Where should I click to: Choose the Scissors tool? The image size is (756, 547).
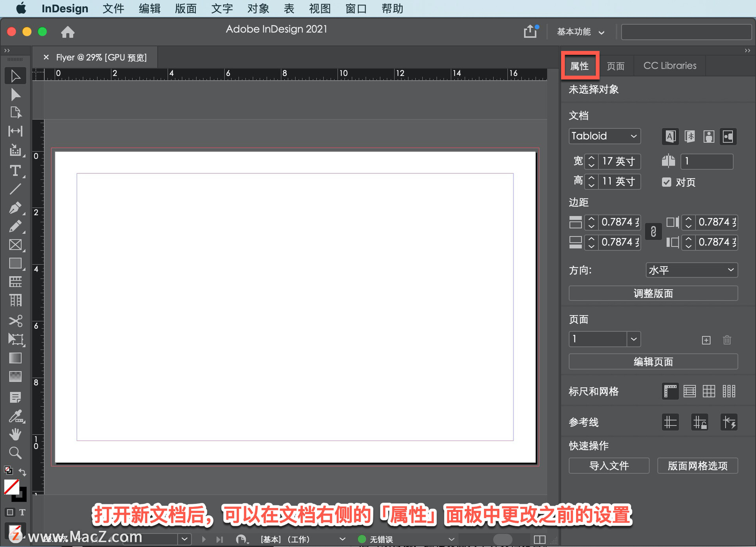click(15, 321)
